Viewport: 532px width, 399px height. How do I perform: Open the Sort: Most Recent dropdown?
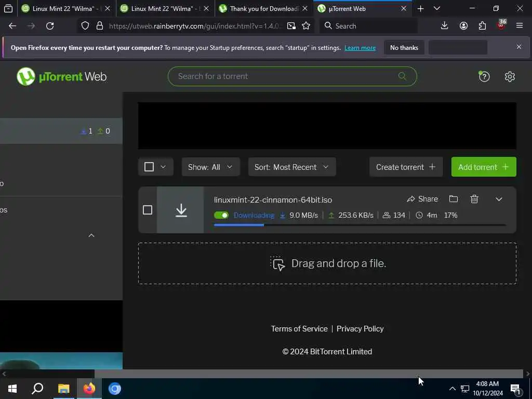click(292, 167)
